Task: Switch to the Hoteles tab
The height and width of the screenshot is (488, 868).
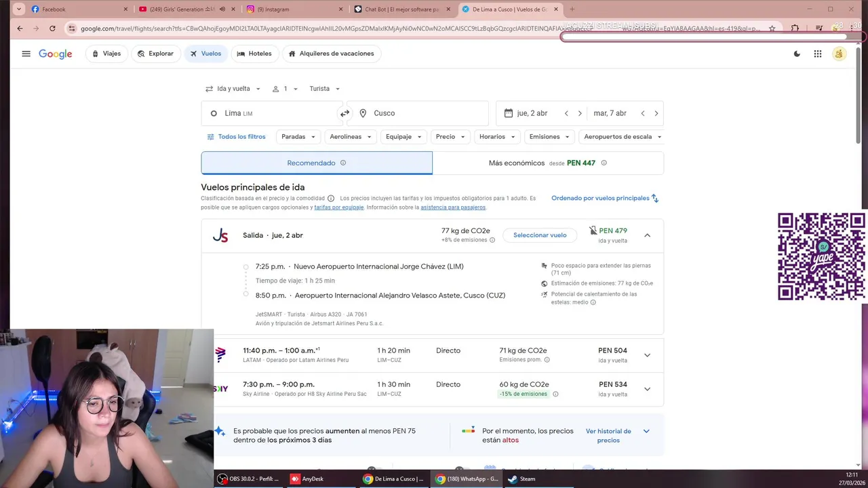Action: coord(254,54)
